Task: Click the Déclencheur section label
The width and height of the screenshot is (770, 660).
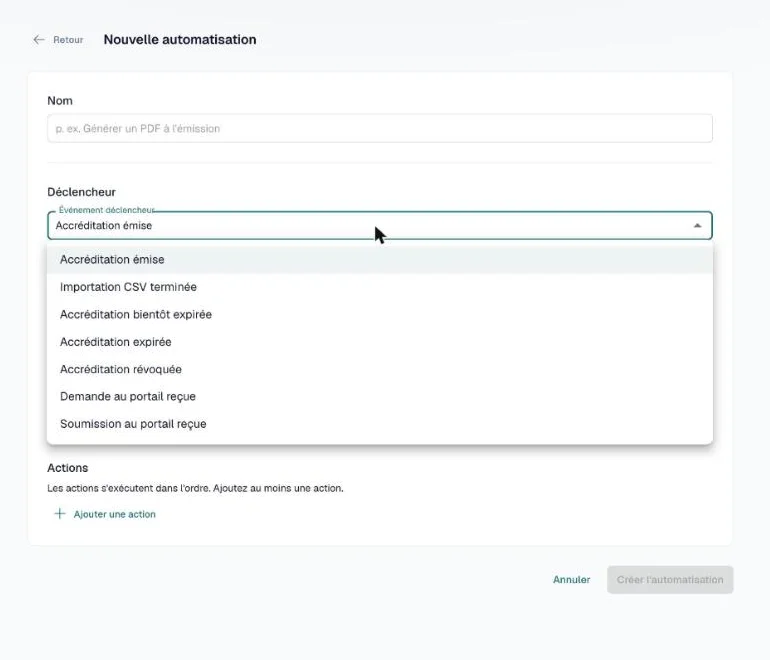Action: coord(82,192)
